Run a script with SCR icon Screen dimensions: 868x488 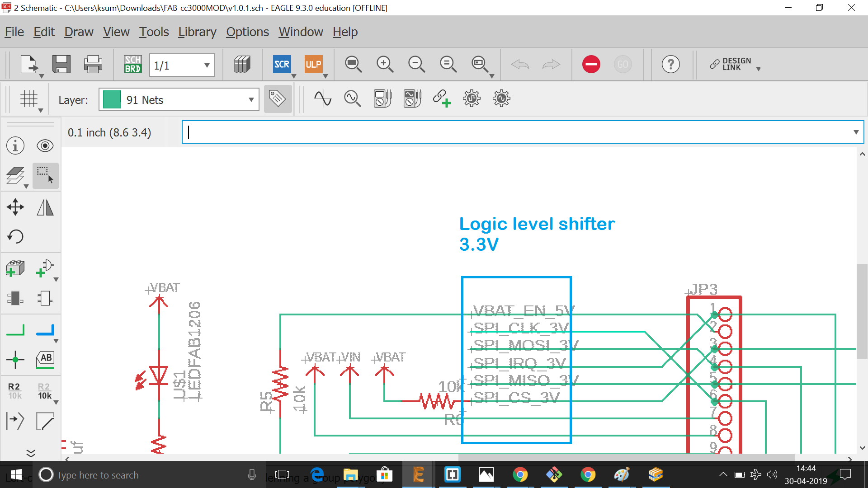282,64
